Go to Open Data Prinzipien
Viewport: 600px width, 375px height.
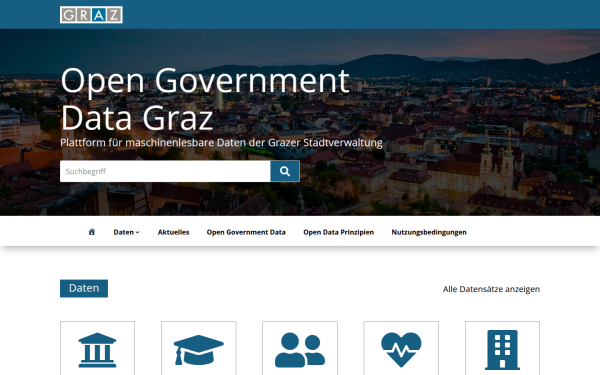[x=338, y=232]
